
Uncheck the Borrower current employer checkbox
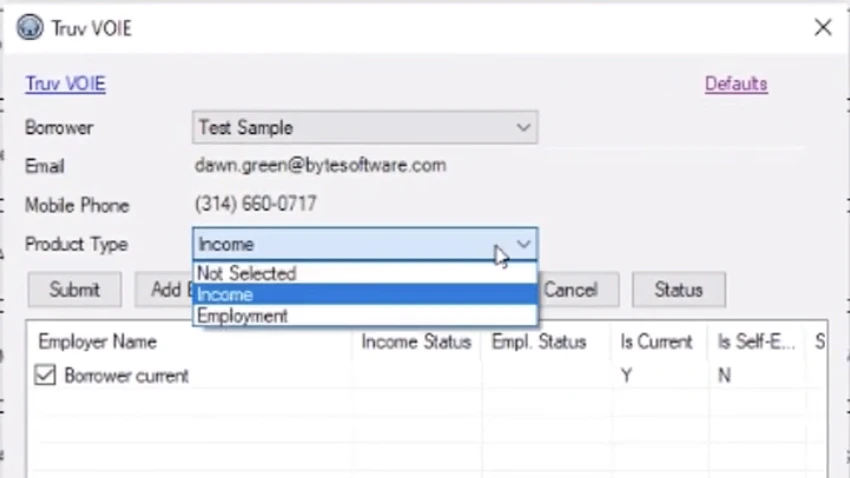[45, 375]
